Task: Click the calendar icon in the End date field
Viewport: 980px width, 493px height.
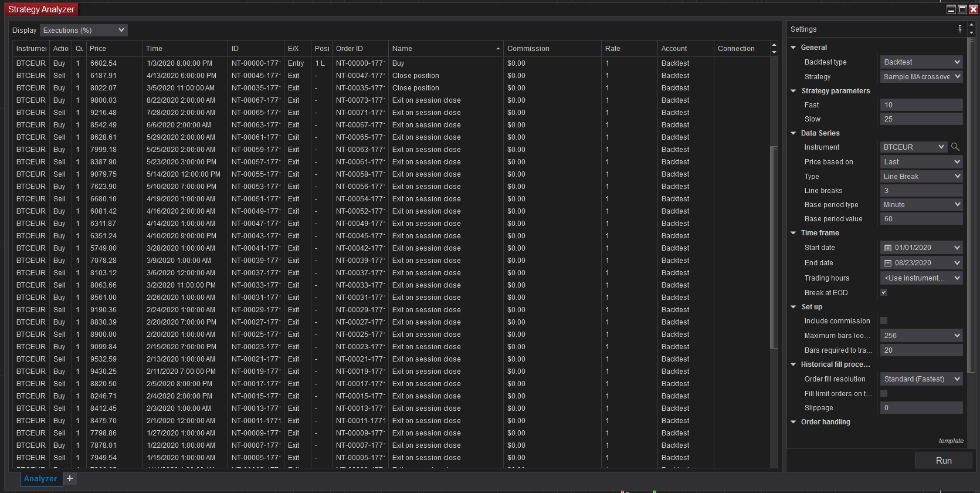Action: tap(888, 263)
